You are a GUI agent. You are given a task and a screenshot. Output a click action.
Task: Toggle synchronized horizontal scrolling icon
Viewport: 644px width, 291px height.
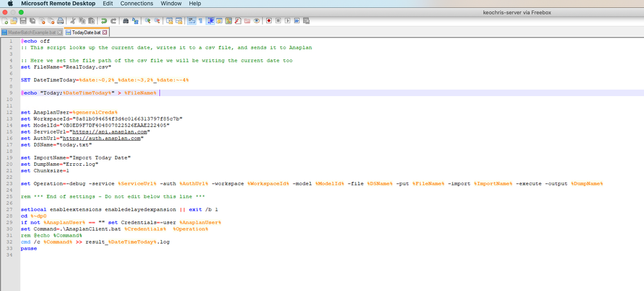tap(179, 21)
